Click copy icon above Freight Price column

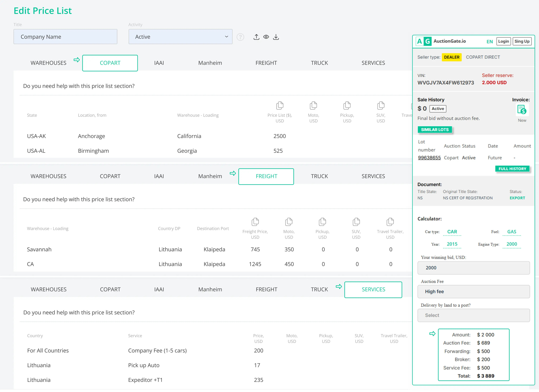(255, 222)
